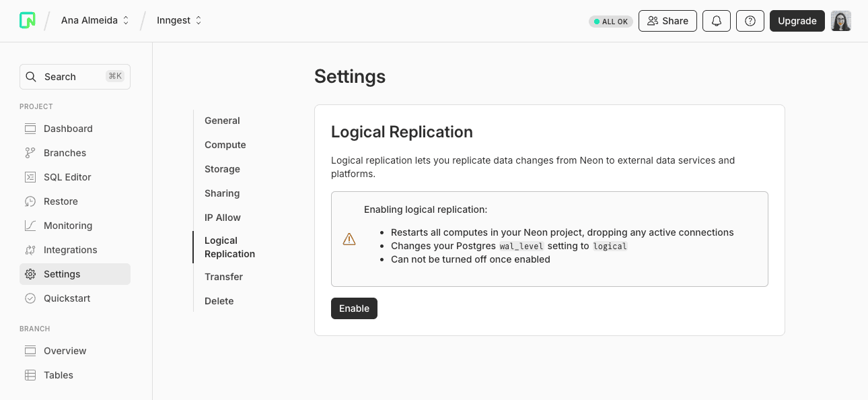868x400 pixels.
Task: Open Integrations via its connector icon
Action: tap(31, 250)
